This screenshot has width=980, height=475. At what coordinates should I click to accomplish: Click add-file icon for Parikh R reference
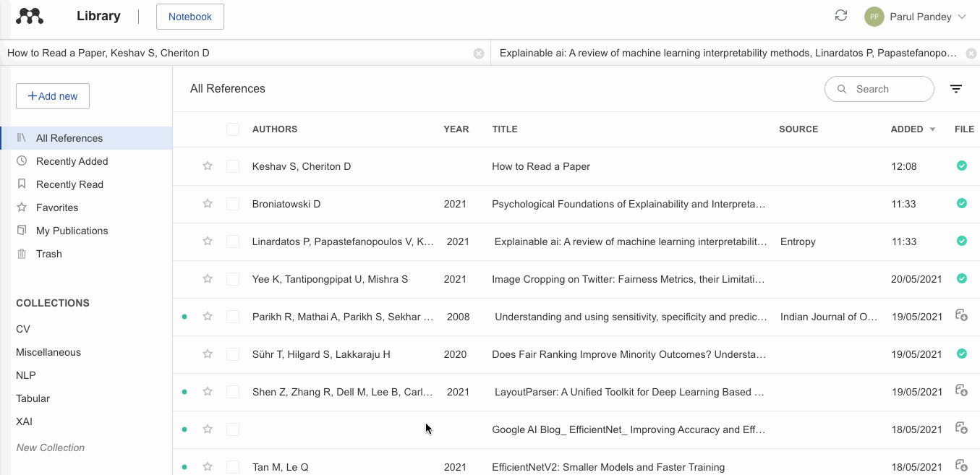pyautogui.click(x=961, y=315)
